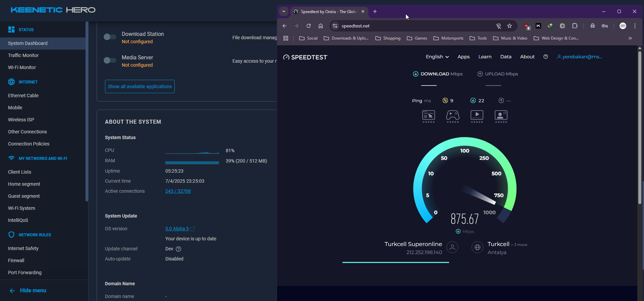Open the uBlock extension icon
Image resolution: width=644 pixels, height=301 pixels.
527,26
